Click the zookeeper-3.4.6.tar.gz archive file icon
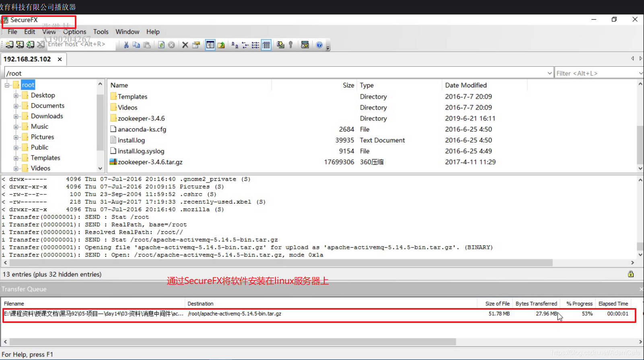The width and height of the screenshot is (644, 360). point(113,162)
